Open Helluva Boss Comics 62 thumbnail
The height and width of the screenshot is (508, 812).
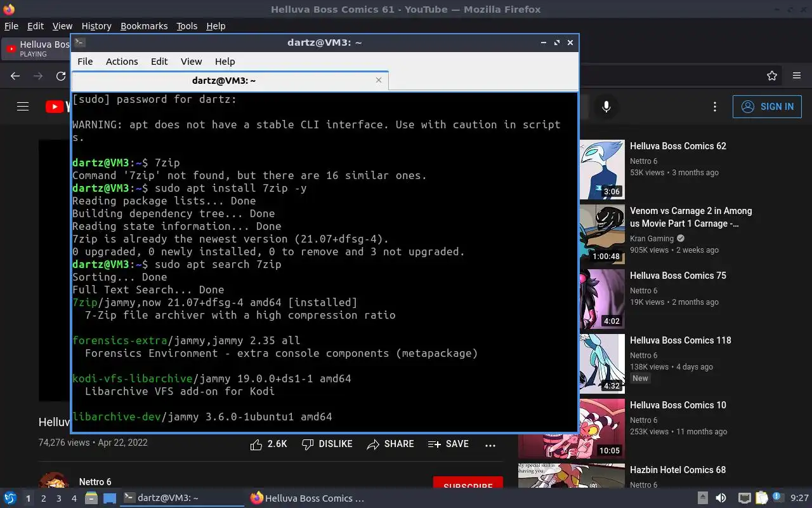click(602, 170)
